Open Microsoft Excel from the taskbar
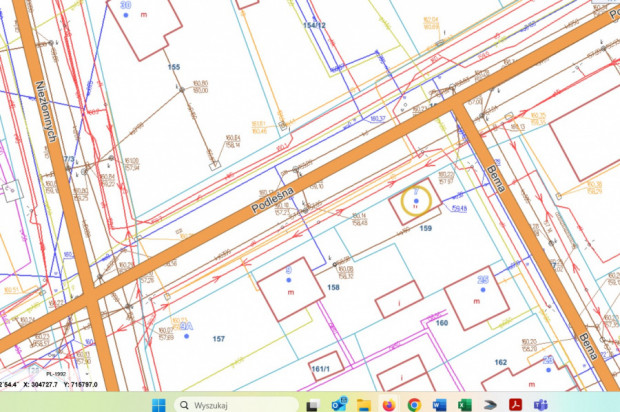Screen dimensions: 620x412 click(465, 405)
